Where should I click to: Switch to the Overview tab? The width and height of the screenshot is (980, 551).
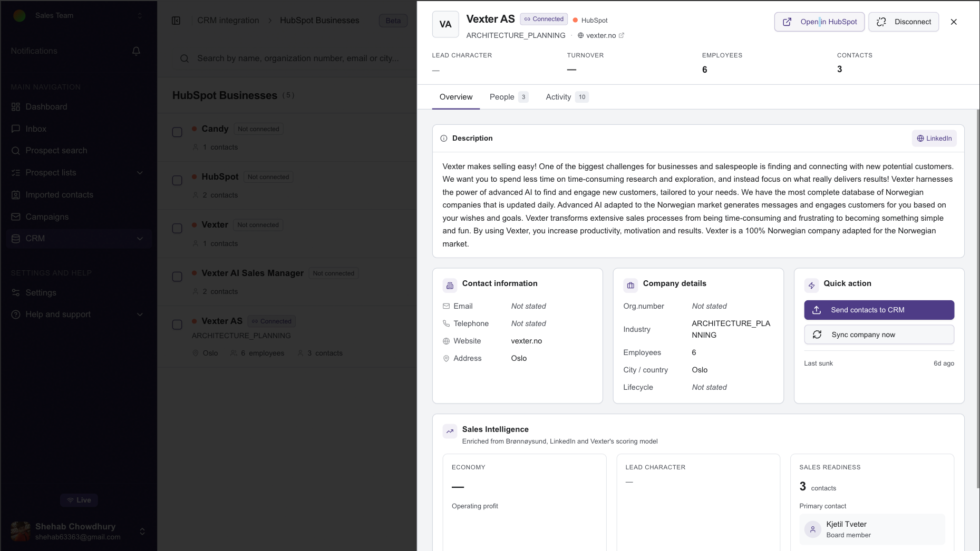[x=456, y=97]
